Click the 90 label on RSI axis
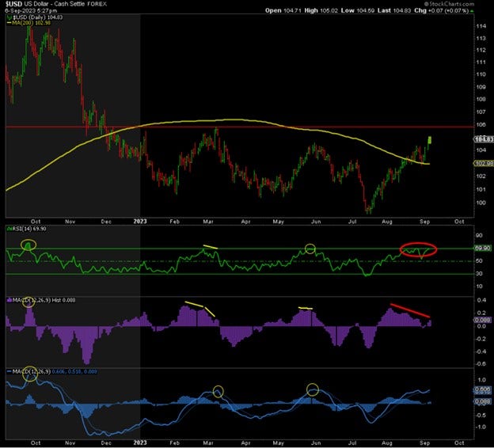Screen dimensions: 494x448 pos(479,235)
